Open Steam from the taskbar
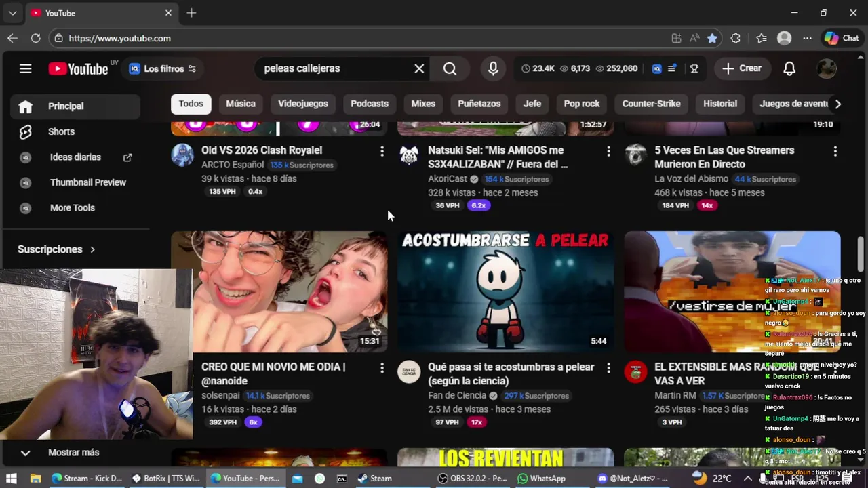The height and width of the screenshot is (488, 868). [374, 479]
